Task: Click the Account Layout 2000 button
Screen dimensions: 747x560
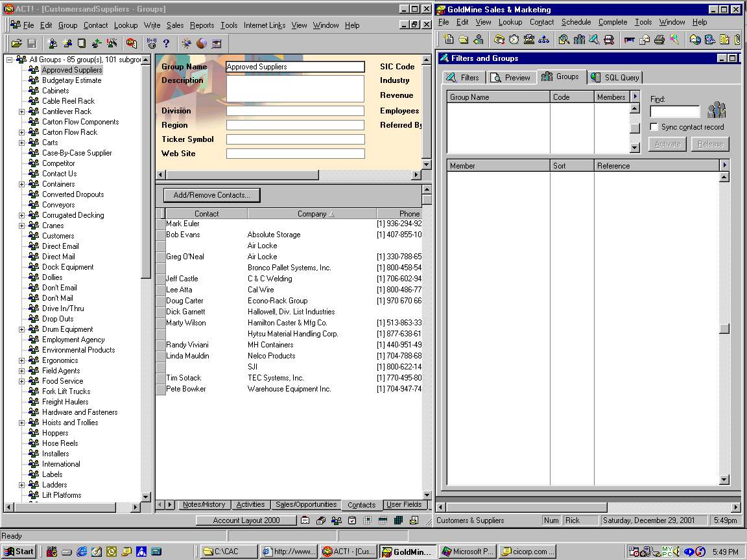Action: click(246, 520)
